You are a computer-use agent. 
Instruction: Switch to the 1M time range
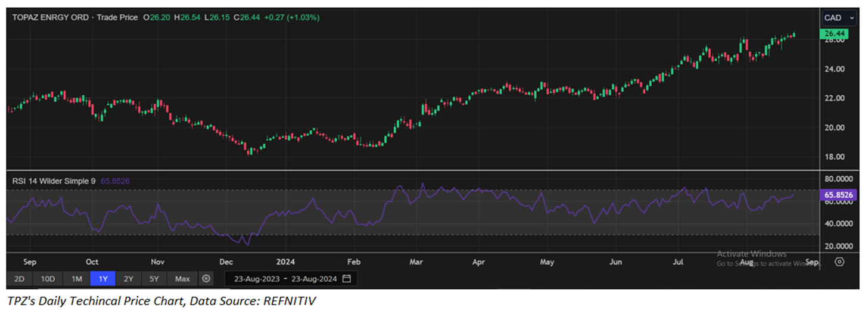point(76,278)
